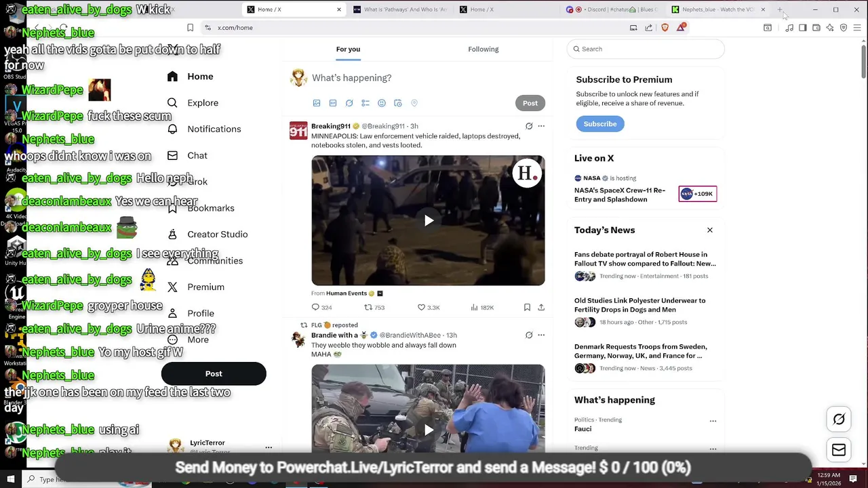Like the Breaking911 post
This screenshot has height=488, width=868.
click(429, 308)
